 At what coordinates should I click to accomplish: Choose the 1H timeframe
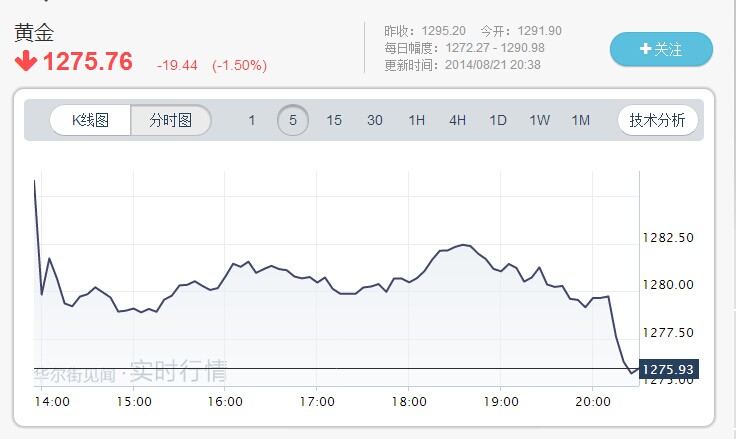pos(416,121)
